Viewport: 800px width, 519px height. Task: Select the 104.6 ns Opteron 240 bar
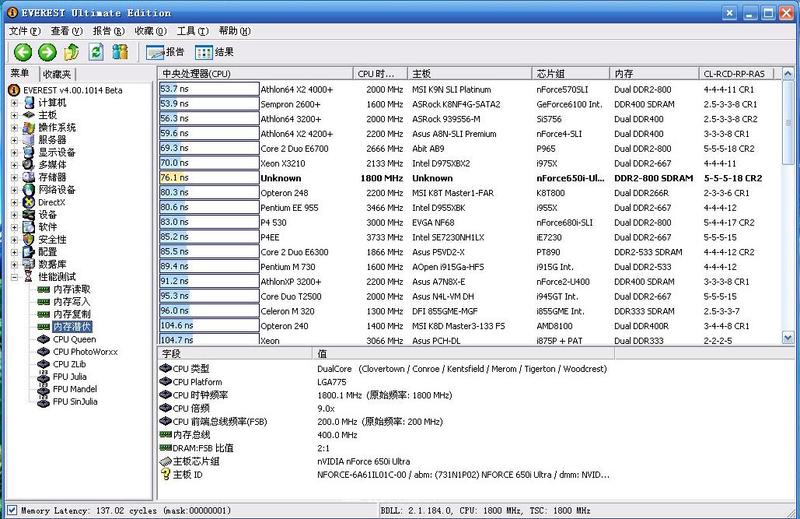click(209, 326)
